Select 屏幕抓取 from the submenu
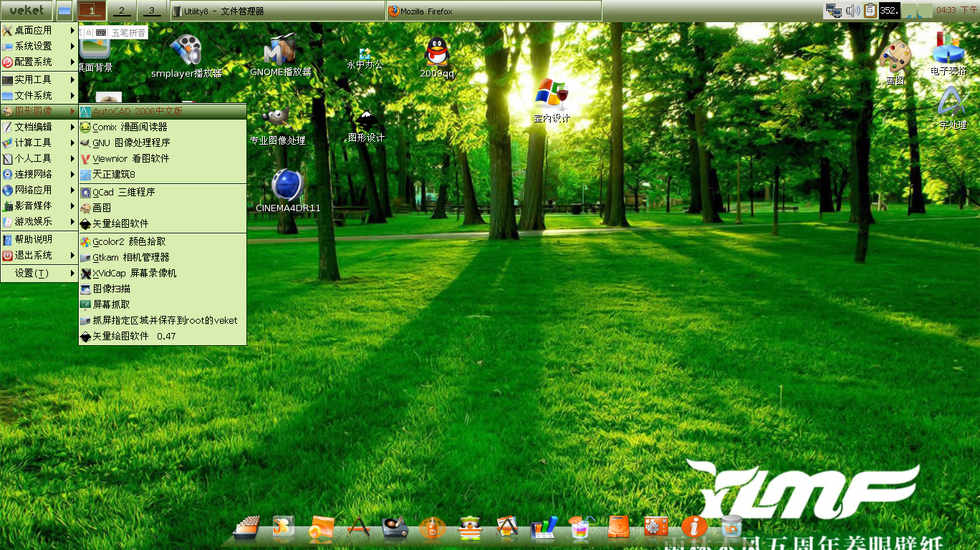 coord(163,304)
